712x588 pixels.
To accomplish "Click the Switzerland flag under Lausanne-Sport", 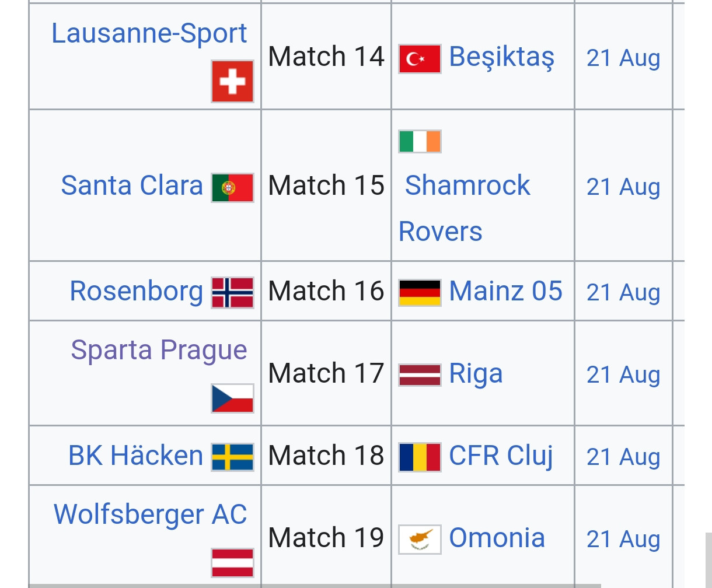I will coord(232,82).
